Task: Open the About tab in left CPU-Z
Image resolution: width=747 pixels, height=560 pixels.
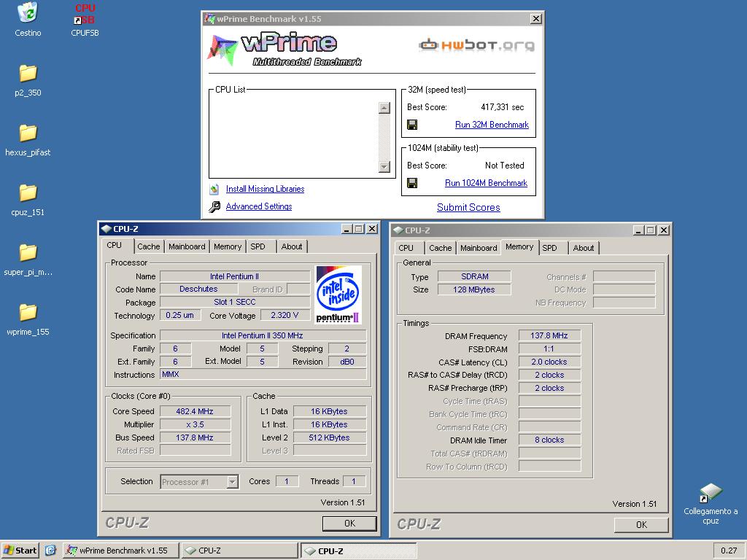Action: [292, 246]
